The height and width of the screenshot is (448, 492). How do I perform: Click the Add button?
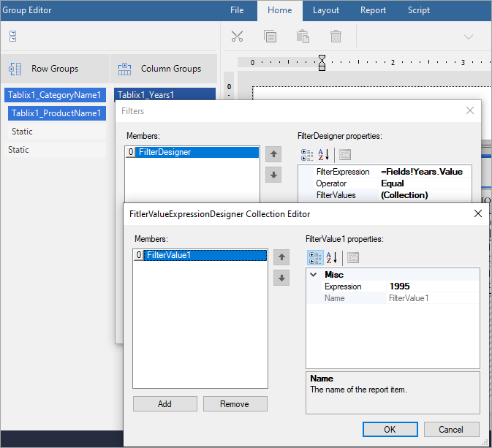(165, 403)
